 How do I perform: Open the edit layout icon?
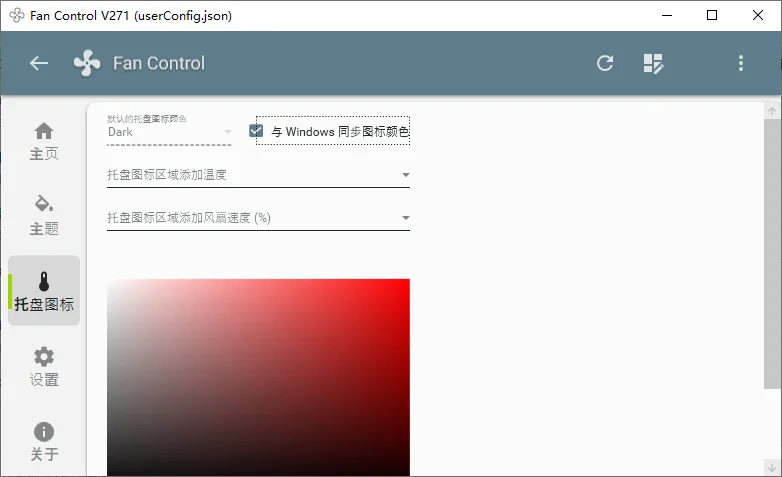(653, 63)
